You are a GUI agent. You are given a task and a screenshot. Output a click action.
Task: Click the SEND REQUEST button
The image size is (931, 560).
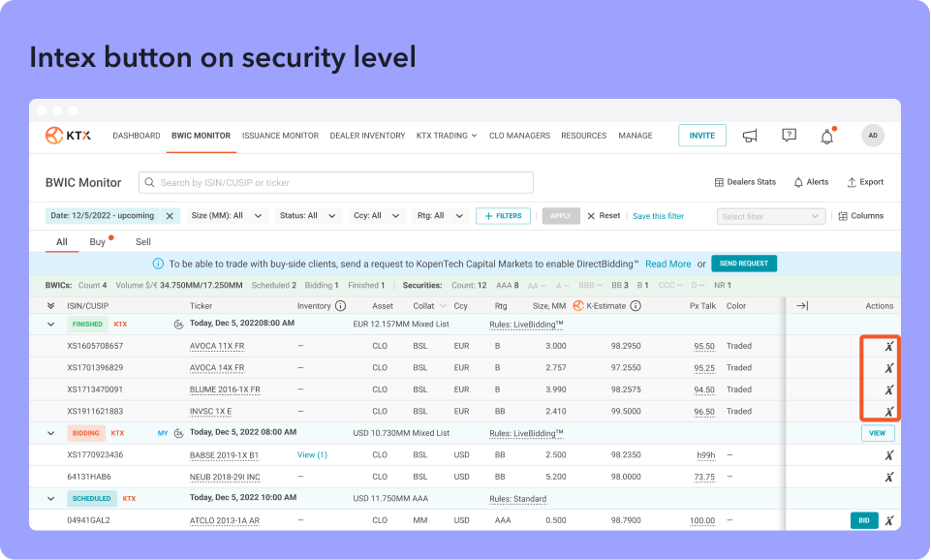point(743,264)
